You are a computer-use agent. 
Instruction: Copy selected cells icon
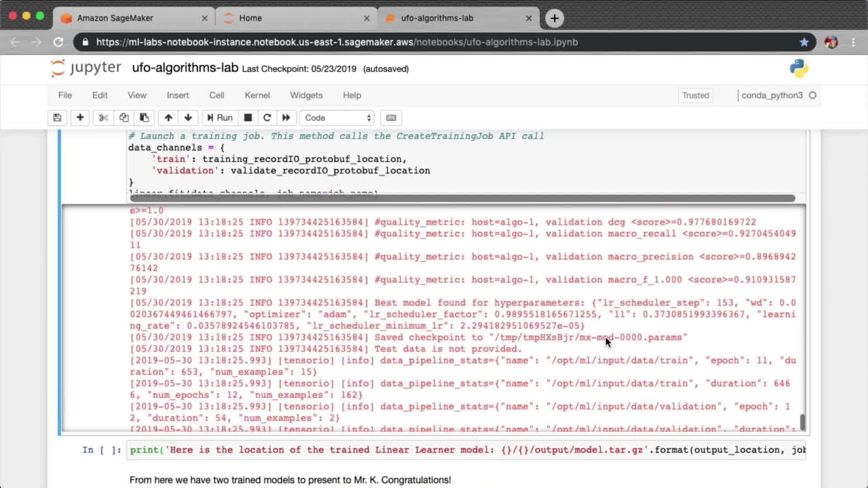[x=124, y=118]
